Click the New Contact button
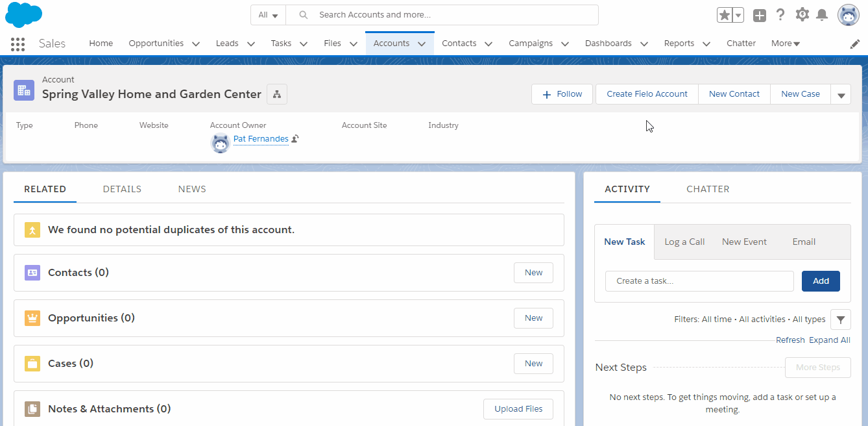Screen dimensions: 868x426 pos(734,94)
